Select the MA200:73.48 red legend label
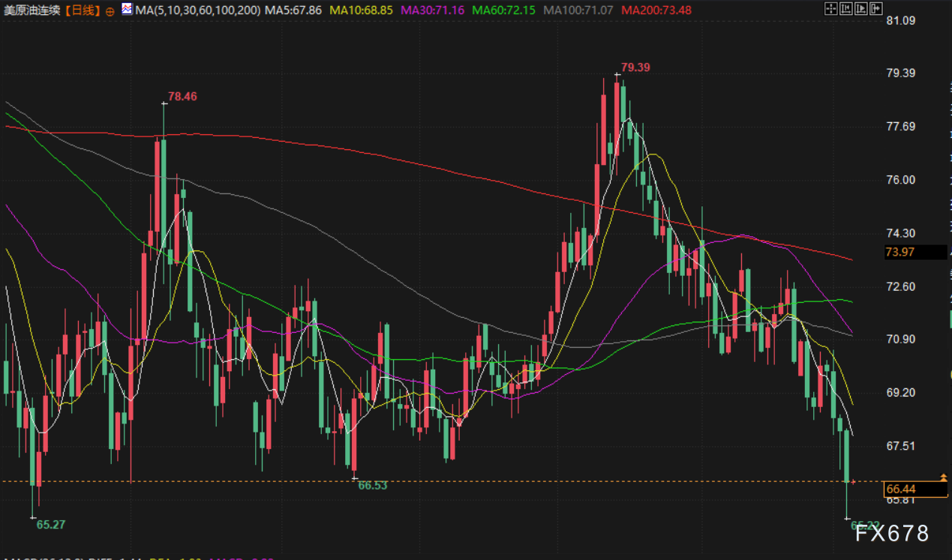The height and width of the screenshot is (560, 952). tap(656, 10)
